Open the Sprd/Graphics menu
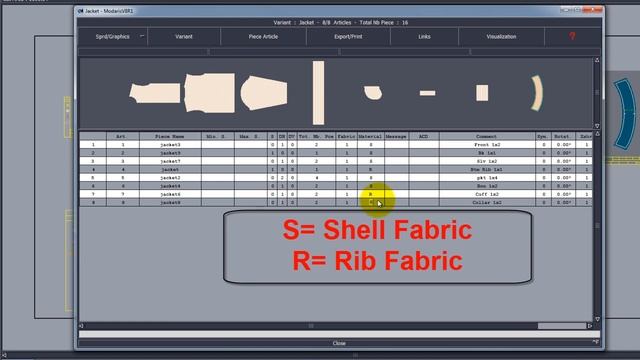This screenshot has height=360, width=640. point(112,37)
